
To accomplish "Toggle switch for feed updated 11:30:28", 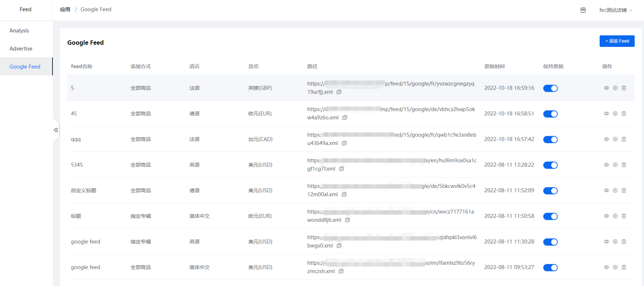I will 550,242.
